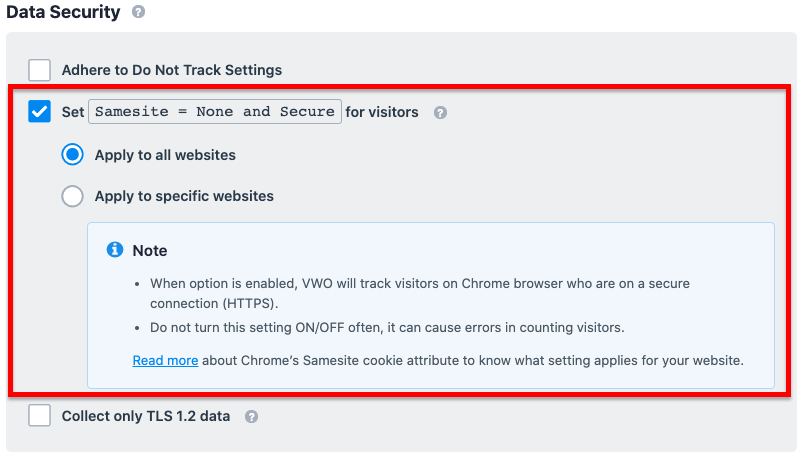This screenshot has height=459, width=810.
Task: Click the note about turning setting ON/OFF
Action: coord(387,327)
